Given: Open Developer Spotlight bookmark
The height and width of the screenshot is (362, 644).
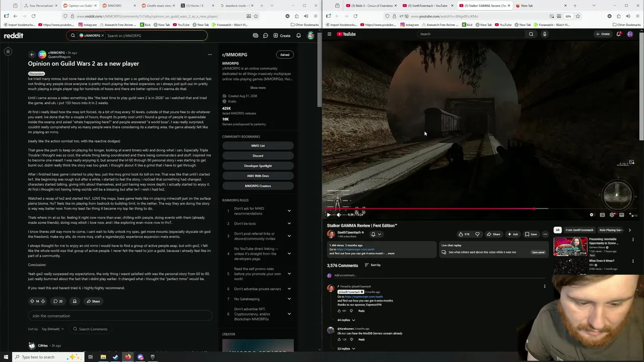Looking at the screenshot, I should pyautogui.click(x=258, y=166).
